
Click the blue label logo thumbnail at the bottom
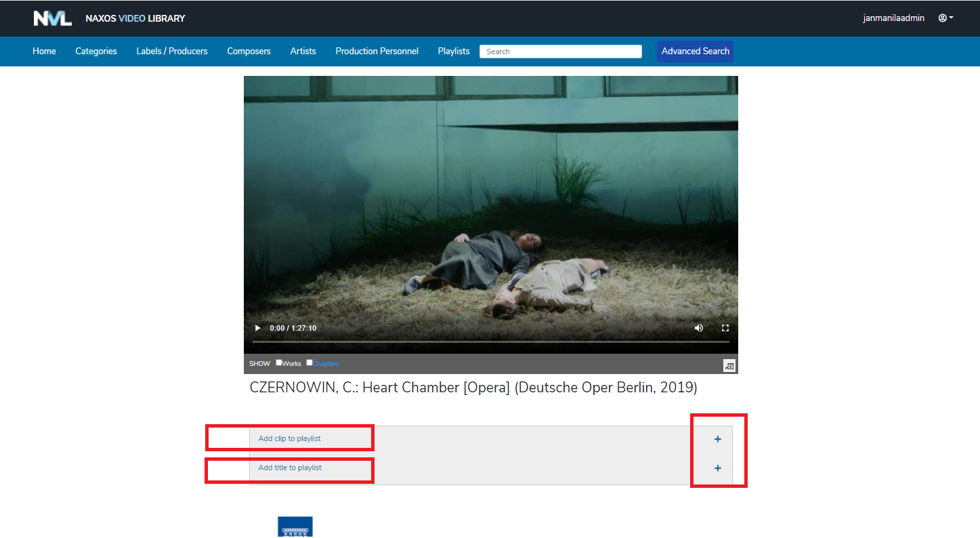(295, 527)
